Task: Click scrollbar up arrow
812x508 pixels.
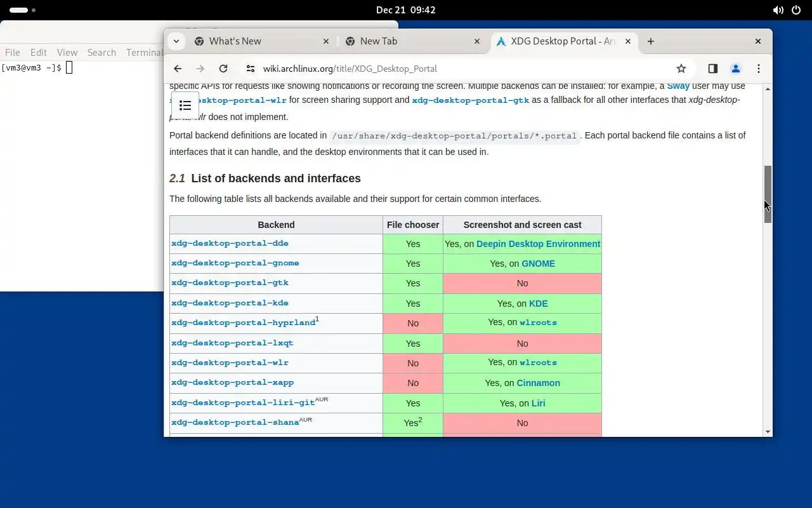Action: click(768, 89)
